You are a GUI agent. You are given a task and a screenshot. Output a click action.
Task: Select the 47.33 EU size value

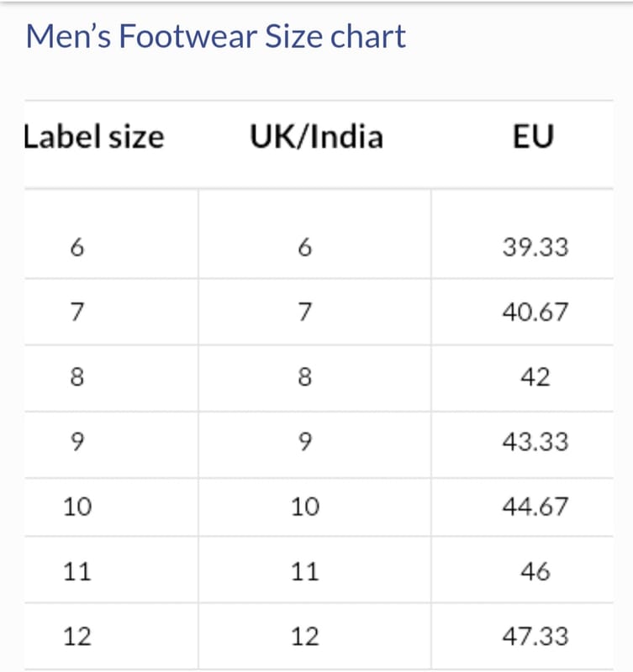point(535,637)
